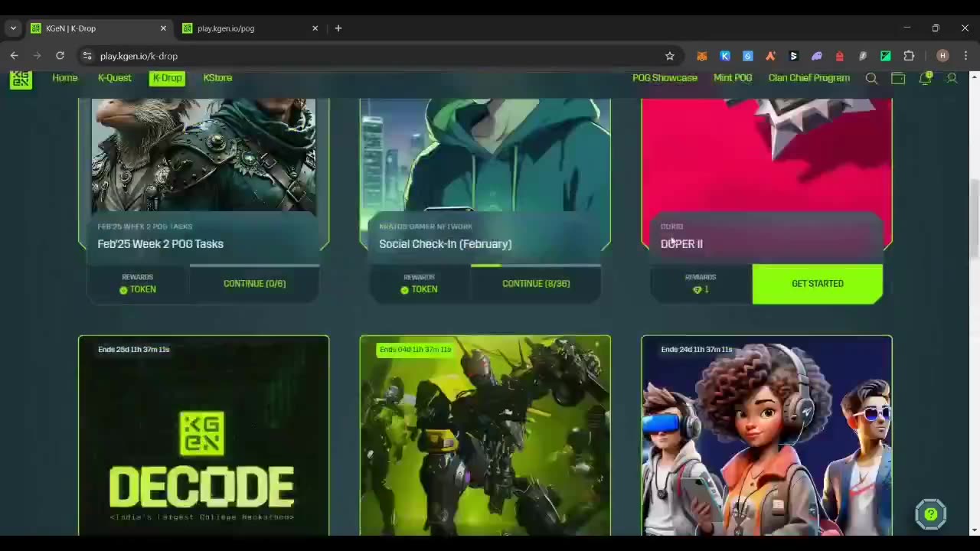Screen dimensions: 980x551
Task: Open the blue droplet extension icon
Action: click(748, 56)
